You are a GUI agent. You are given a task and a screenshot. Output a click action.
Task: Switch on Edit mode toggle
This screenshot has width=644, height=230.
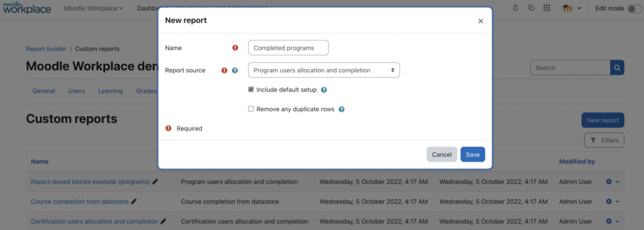click(634, 9)
